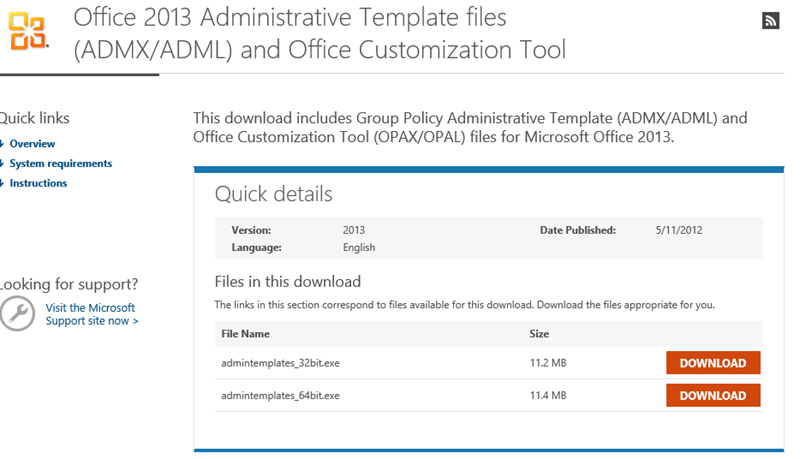Click the arrow bullet beside Overview
Screen dimensions: 800x459
[2, 144]
